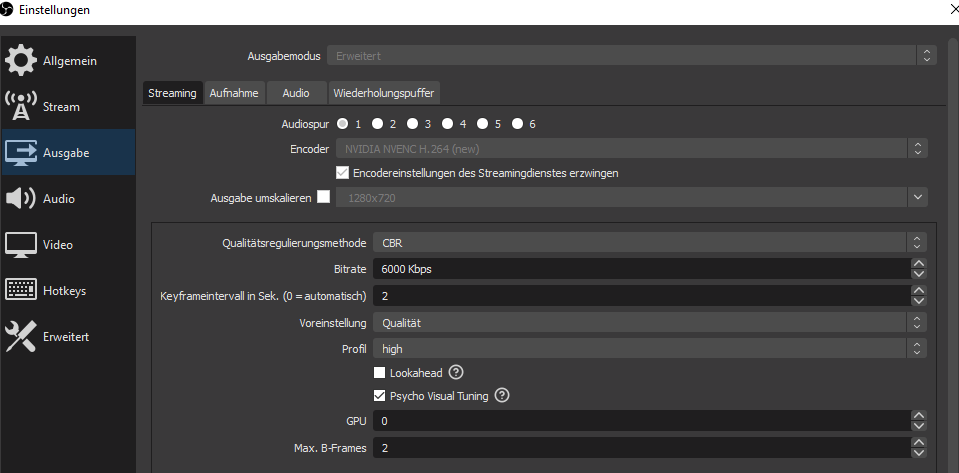Viewport: 959px width, 473px height.
Task: Toggle the Ausgabe umskalieren checkbox
Action: [323, 197]
